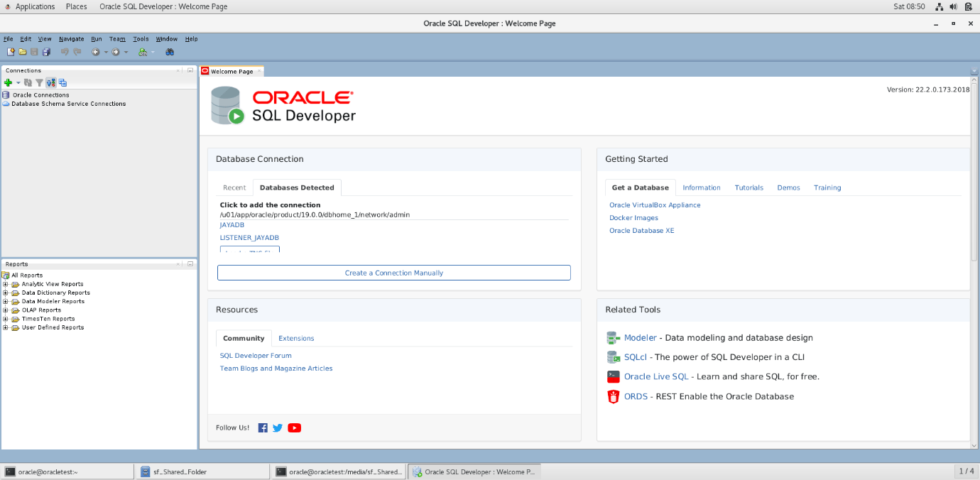
Task: Click the sort icon in the Connections panel
Action: [49, 82]
